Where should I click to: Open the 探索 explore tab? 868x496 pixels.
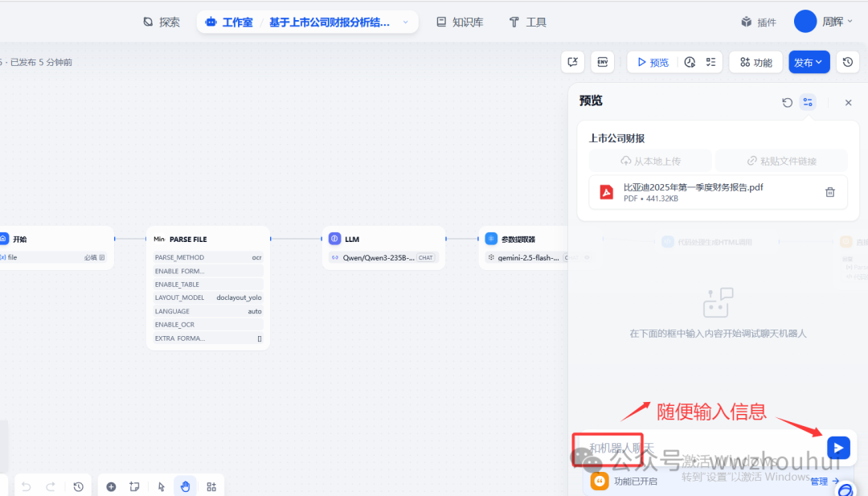(161, 23)
